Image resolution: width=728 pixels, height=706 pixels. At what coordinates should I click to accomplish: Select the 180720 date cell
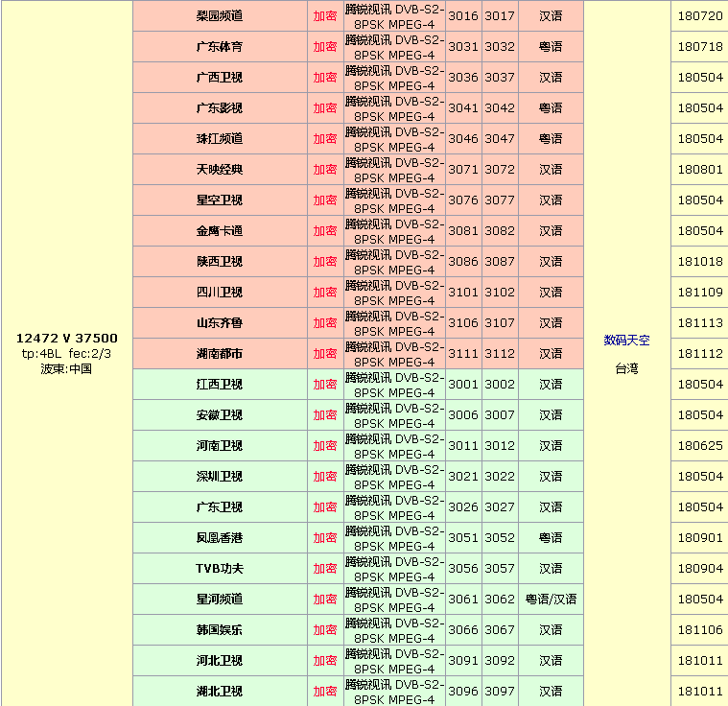pos(699,16)
